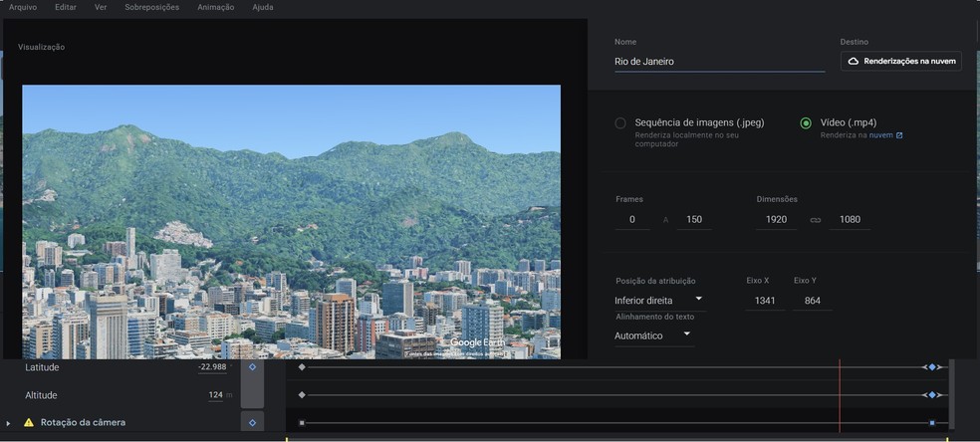Toggle the dimensions aspect ratio link icon
980x442 pixels.
[815, 220]
